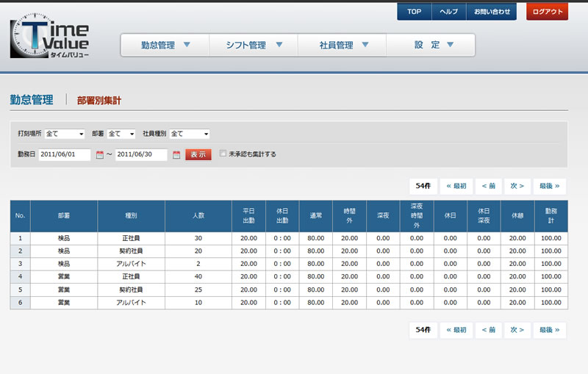This screenshot has width=588, height=374.
Task: Click the 部署 column header
Action: pos(64,216)
